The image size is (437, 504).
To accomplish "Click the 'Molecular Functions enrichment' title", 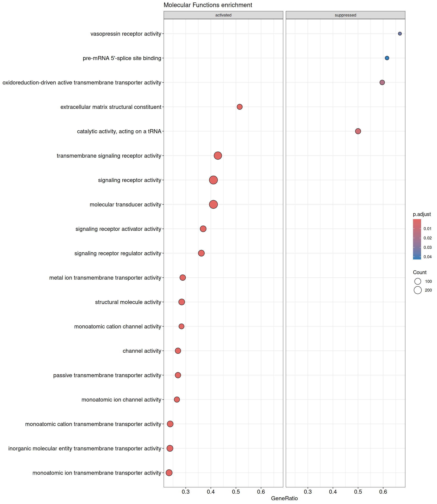I will (208, 5).
